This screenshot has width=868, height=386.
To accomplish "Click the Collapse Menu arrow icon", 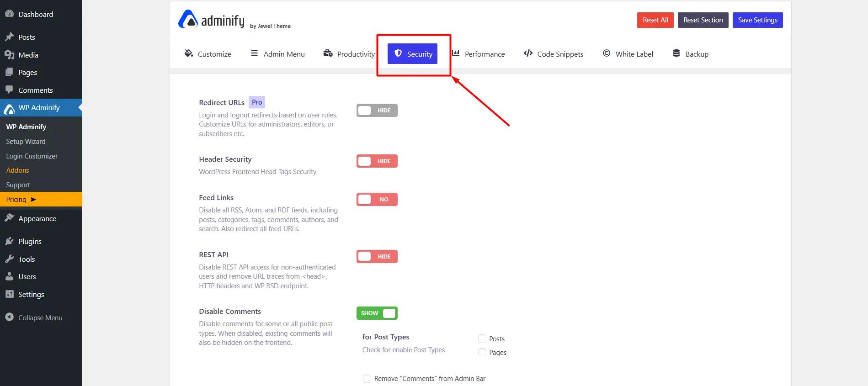I will (9, 317).
